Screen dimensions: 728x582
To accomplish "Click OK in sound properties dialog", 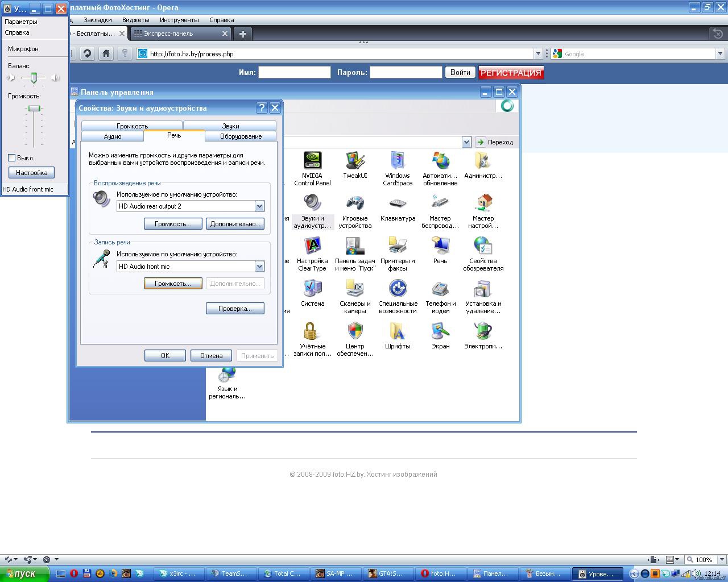I will [165, 356].
